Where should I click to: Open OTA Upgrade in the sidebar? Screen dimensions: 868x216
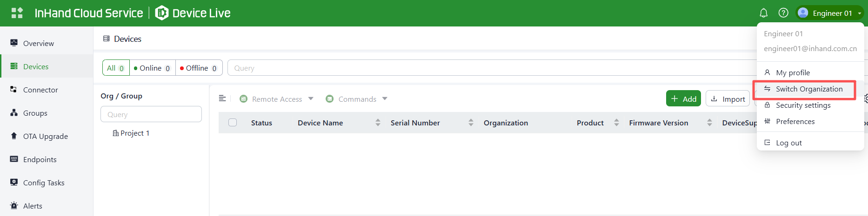pyautogui.click(x=45, y=136)
